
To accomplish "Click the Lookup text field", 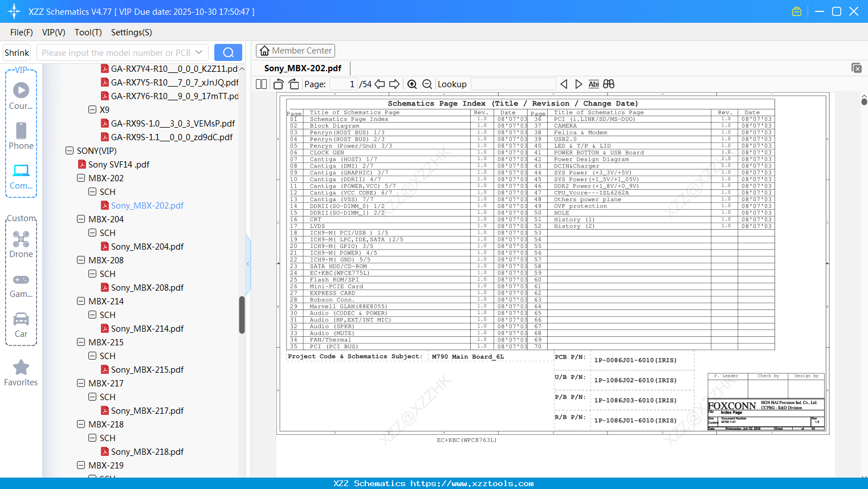I will click(513, 84).
